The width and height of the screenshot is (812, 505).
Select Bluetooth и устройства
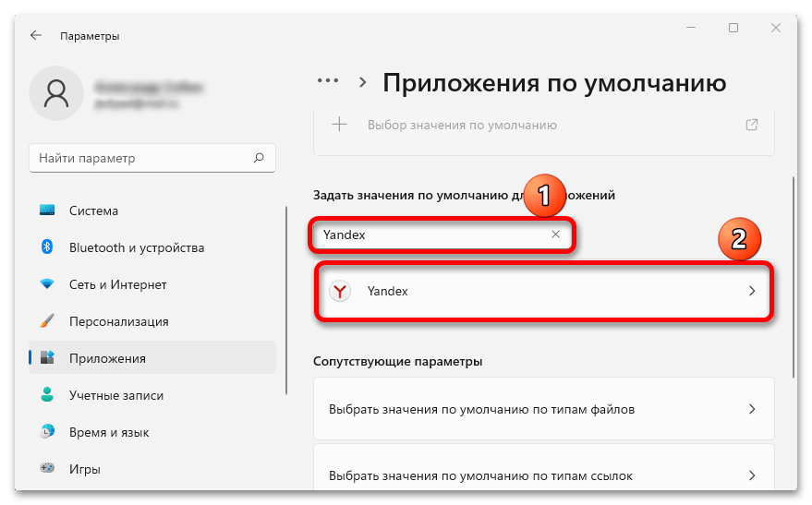point(152,247)
